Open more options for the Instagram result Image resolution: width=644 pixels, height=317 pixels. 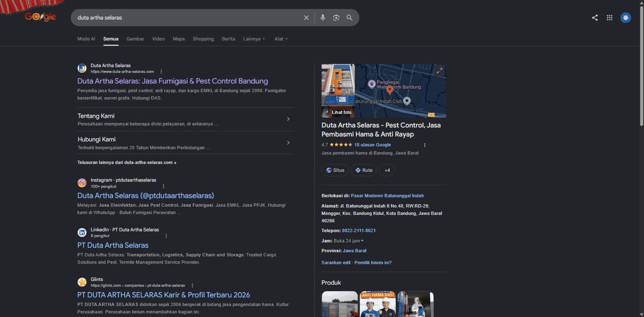[x=163, y=186]
